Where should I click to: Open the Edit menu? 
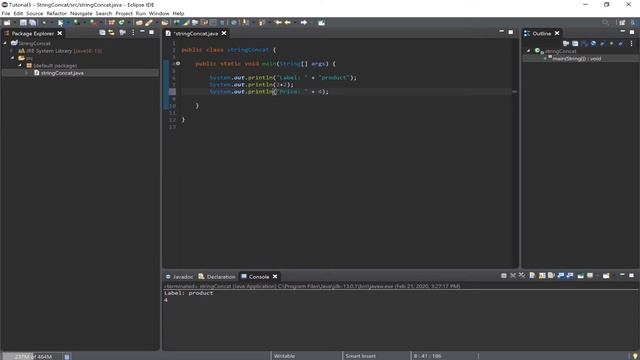[x=18, y=13]
